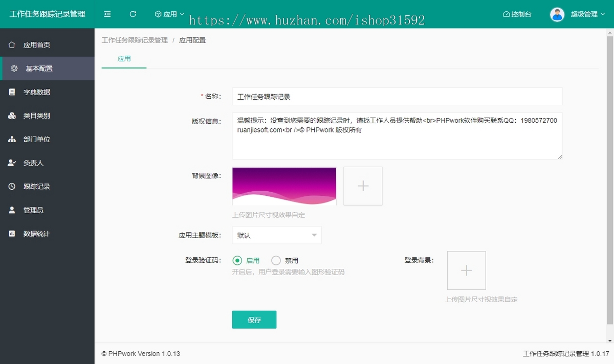Click the 登录背景 upload plus box
The width and height of the screenshot is (614, 364).
466,270
